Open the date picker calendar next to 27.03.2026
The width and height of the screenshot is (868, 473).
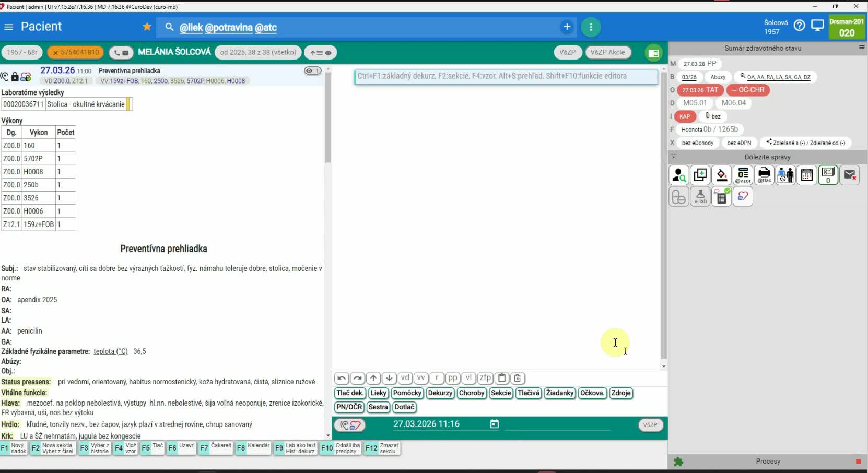(x=494, y=424)
